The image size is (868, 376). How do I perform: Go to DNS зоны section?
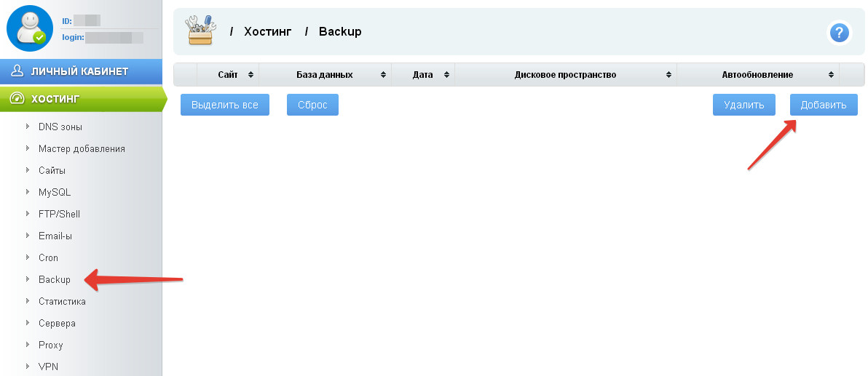coord(60,127)
